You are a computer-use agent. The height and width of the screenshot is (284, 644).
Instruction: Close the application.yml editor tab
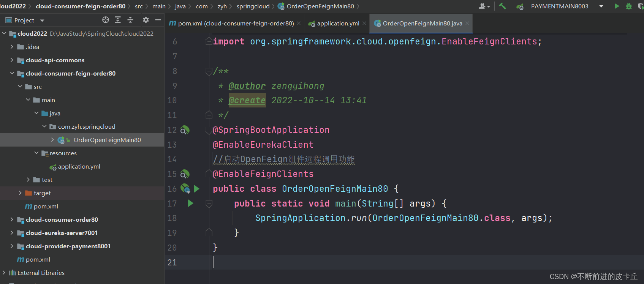(x=364, y=23)
